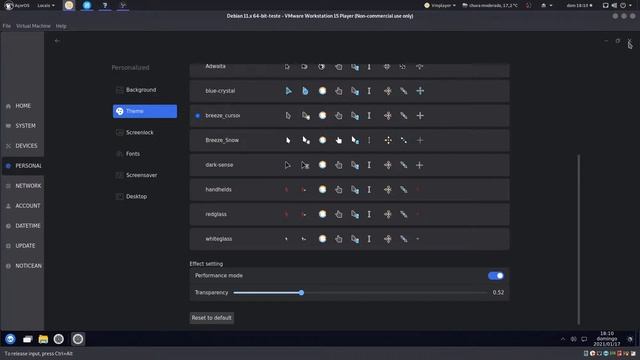The image size is (640, 360).
Task: Go to UPDATE in sidebar
Action: 23,246
